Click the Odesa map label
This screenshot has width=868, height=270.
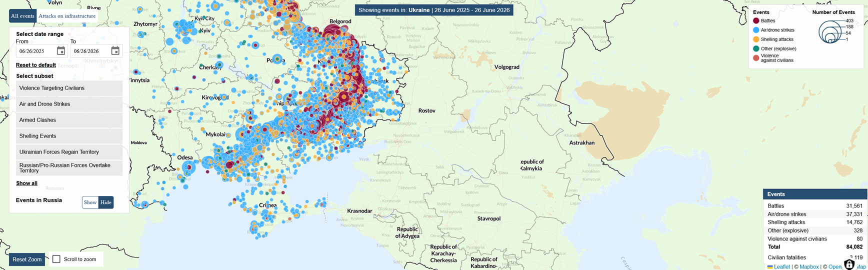click(x=185, y=157)
